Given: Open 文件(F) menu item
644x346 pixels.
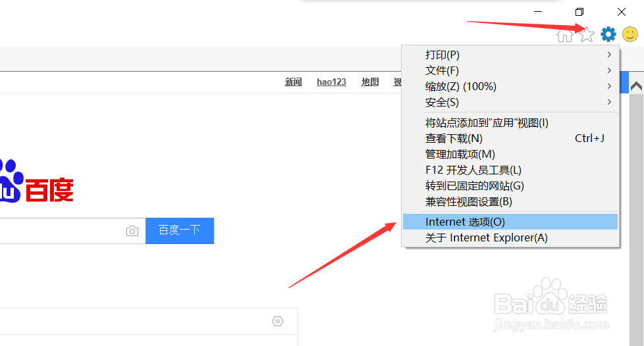Looking at the screenshot, I should (510, 70).
